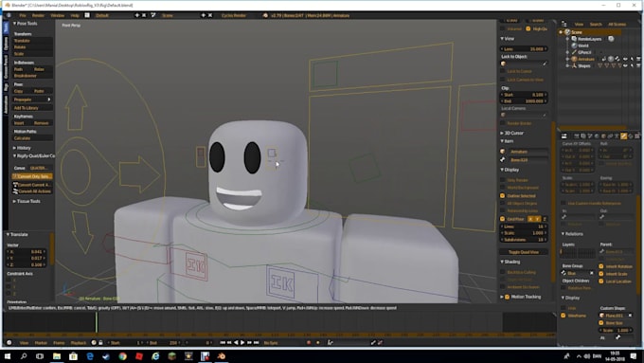Click the Blender info editor type icon

coord(9,15)
